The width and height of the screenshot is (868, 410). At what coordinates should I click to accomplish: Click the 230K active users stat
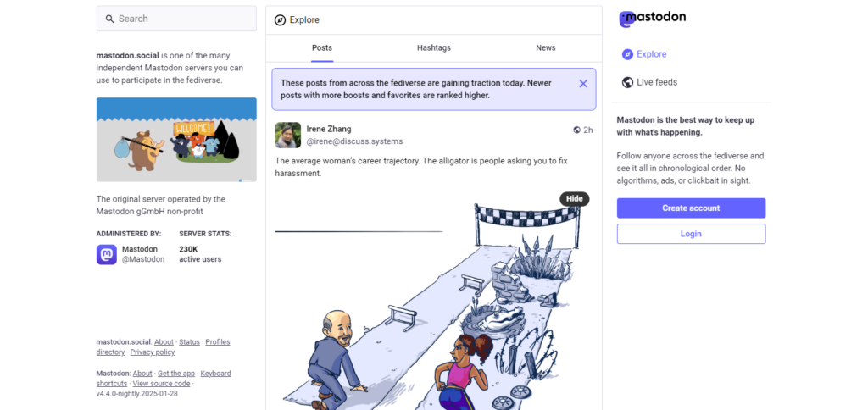(200, 254)
